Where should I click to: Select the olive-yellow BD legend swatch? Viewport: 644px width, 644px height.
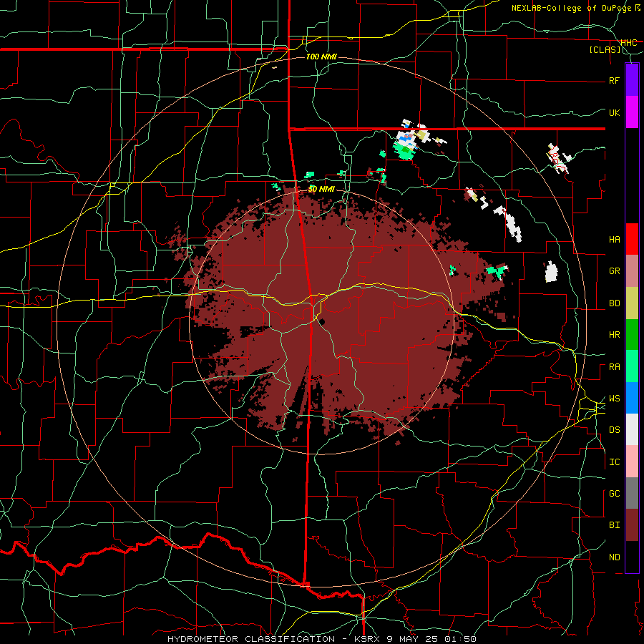(632, 303)
